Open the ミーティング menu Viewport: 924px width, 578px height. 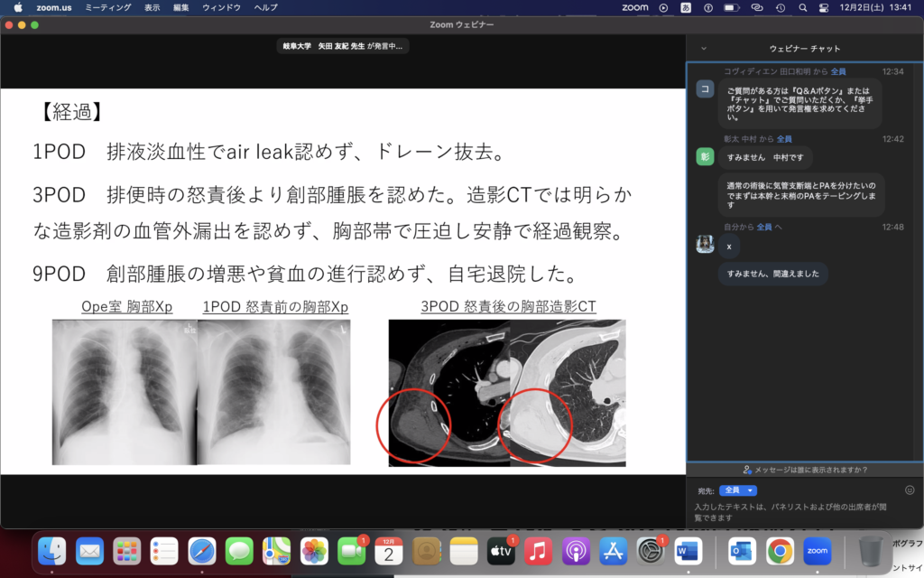coord(107,7)
